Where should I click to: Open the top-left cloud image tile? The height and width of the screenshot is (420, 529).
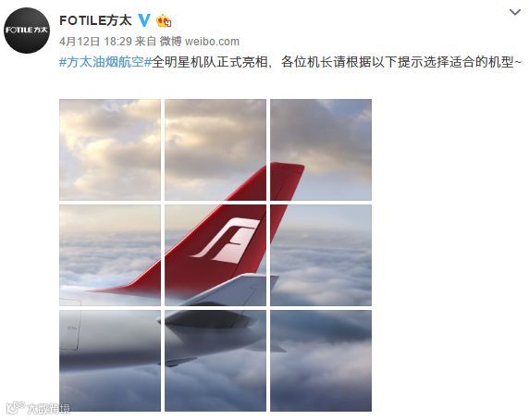pyautogui.click(x=110, y=150)
